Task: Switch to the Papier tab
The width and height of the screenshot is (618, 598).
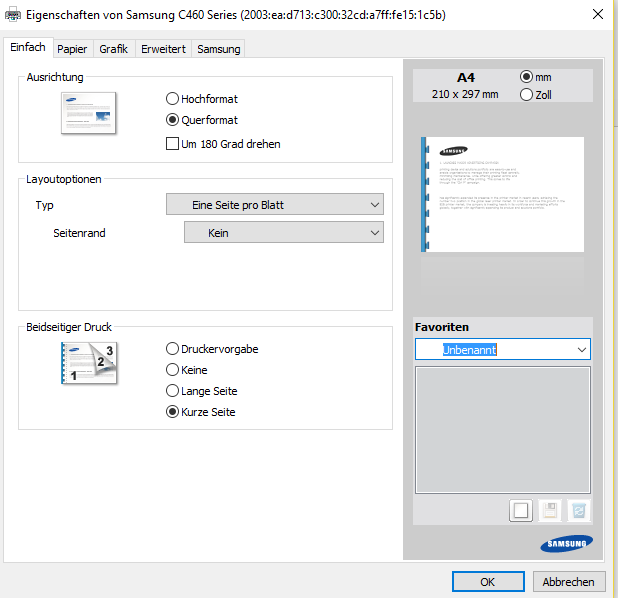Action: click(x=73, y=49)
